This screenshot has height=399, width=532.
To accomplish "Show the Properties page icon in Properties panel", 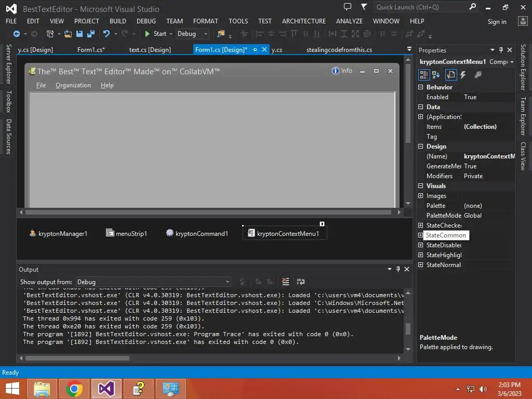I will 450,75.
